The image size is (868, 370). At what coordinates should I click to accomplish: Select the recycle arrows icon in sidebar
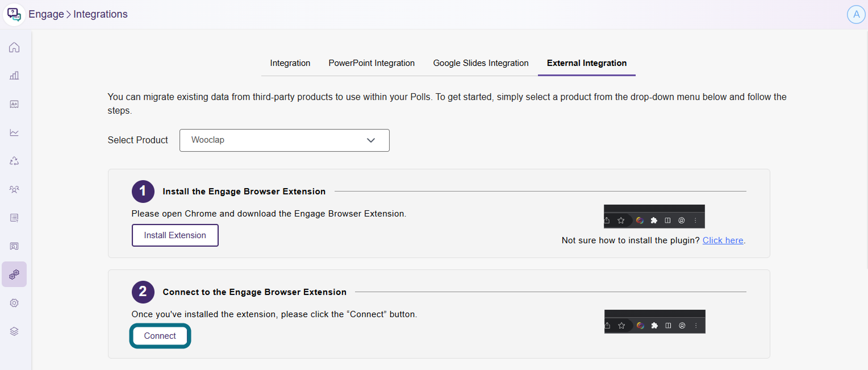point(14,161)
